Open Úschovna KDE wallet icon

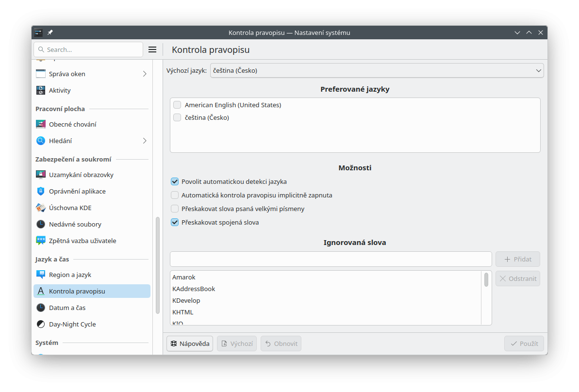click(x=41, y=208)
